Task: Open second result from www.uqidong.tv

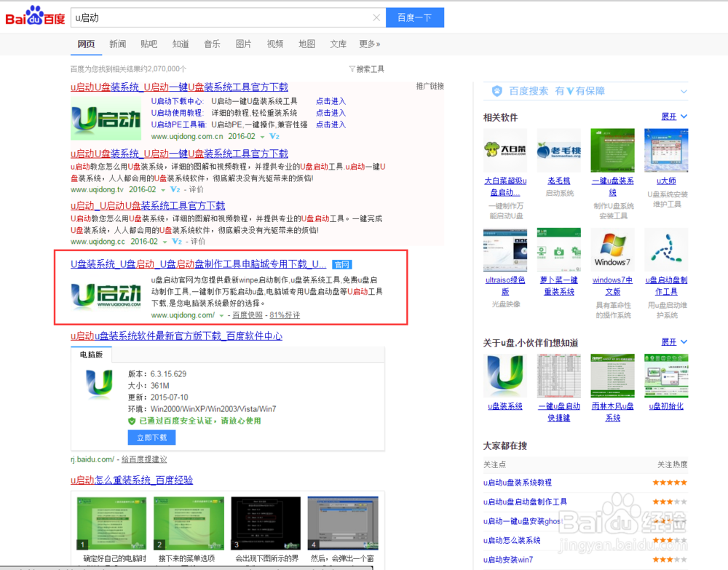Action: pyautogui.click(x=179, y=154)
